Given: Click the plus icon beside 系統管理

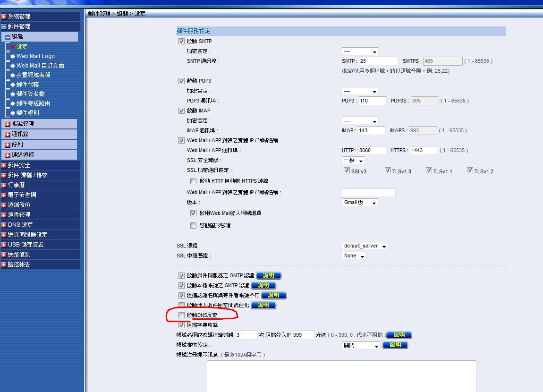Looking at the screenshot, I should pos(4,17).
